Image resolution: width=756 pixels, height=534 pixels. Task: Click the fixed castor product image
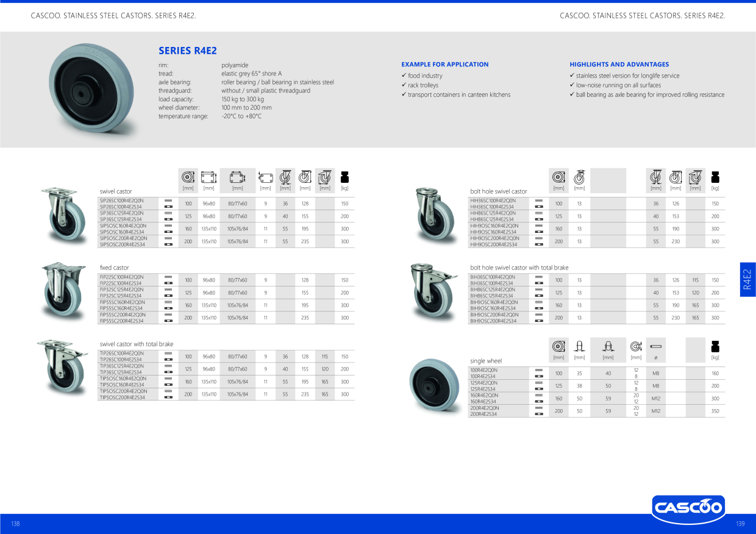pos(65,291)
